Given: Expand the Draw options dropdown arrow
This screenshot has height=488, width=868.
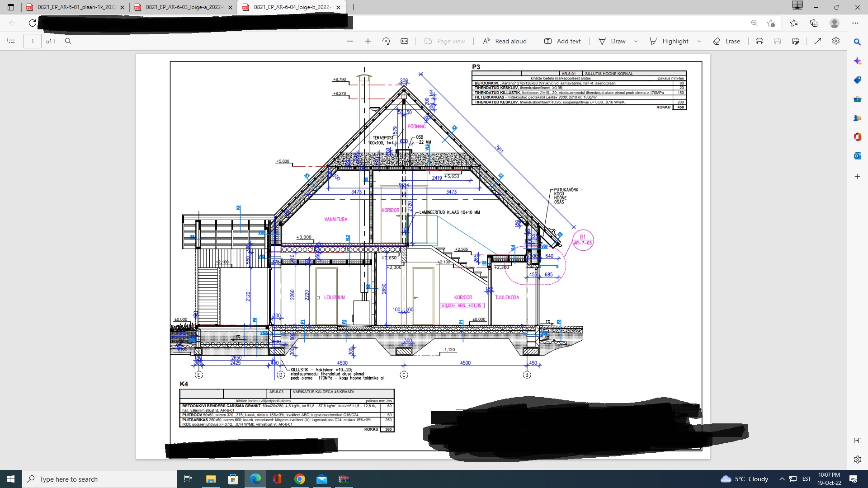Looking at the screenshot, I should [636, 41].
